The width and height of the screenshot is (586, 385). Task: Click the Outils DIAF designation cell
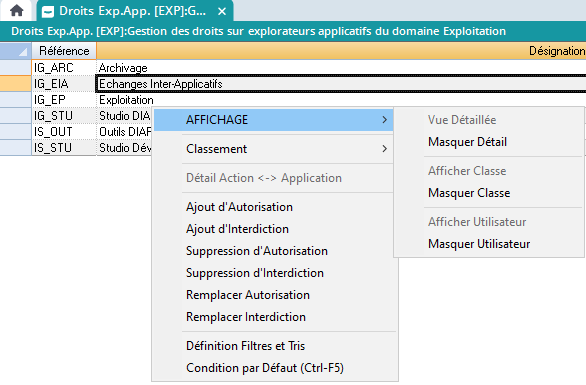click(x=124, y=132)
